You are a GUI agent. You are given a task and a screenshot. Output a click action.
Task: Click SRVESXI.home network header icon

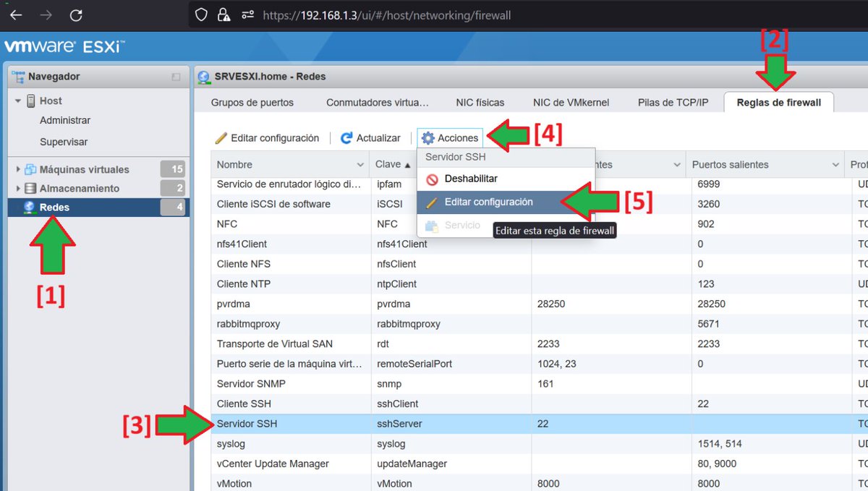pos(204,77)
